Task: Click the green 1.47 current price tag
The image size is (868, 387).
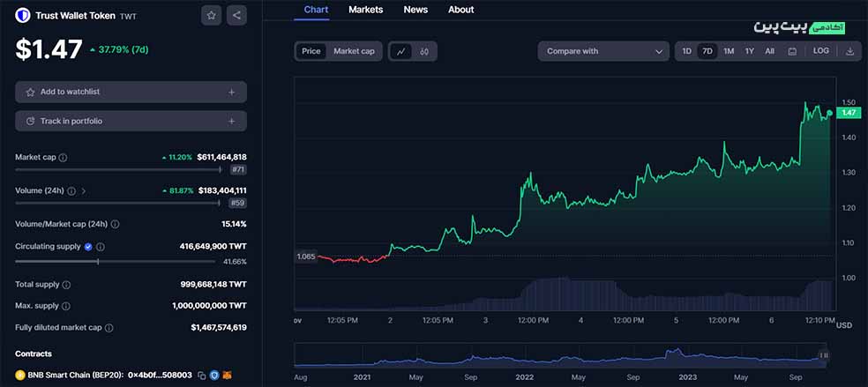Action: (848, 113)
